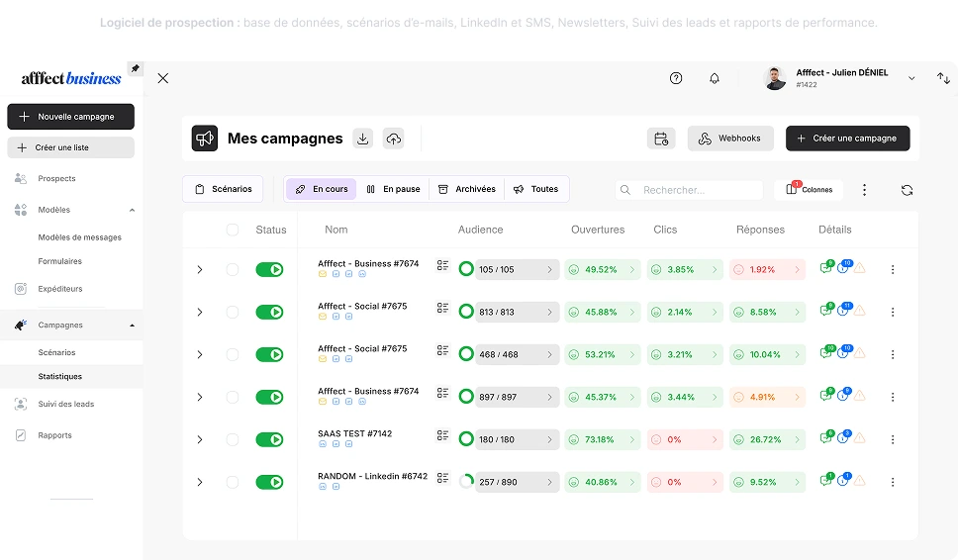Open audience details for 257 / 890
This screenshot has height=560, width=958.
pos(518,483)
